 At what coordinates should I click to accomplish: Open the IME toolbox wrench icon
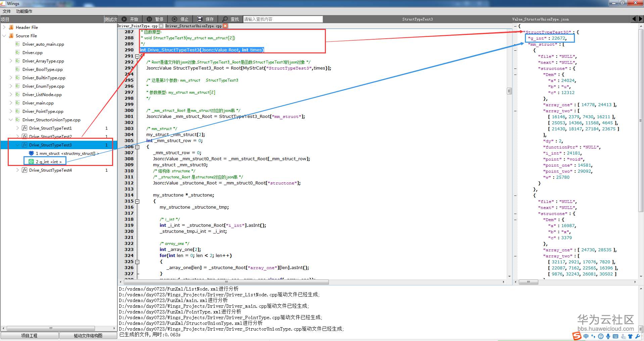tap(637, 336)
